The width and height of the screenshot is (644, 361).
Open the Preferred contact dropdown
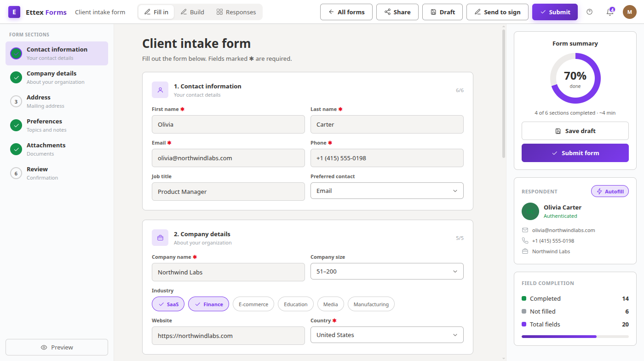[387, 191]
